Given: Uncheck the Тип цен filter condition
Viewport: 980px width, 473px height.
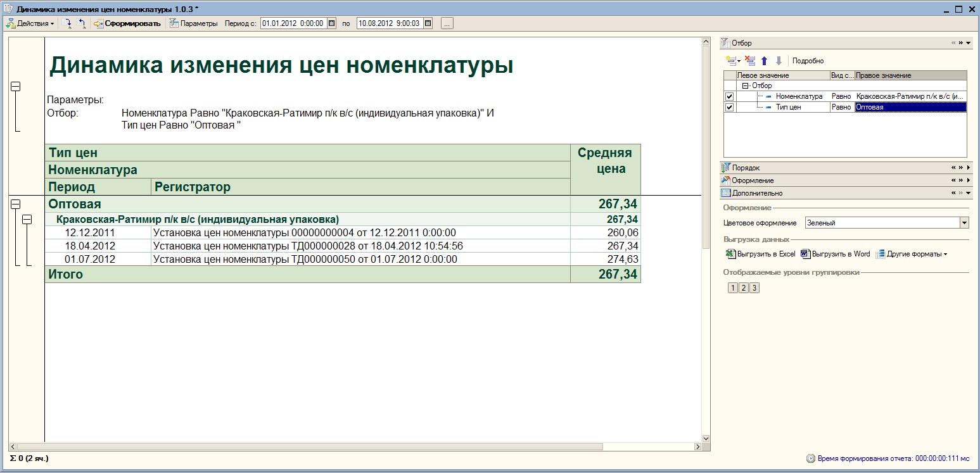Looking at the screenshot, I should coord(729,107).
